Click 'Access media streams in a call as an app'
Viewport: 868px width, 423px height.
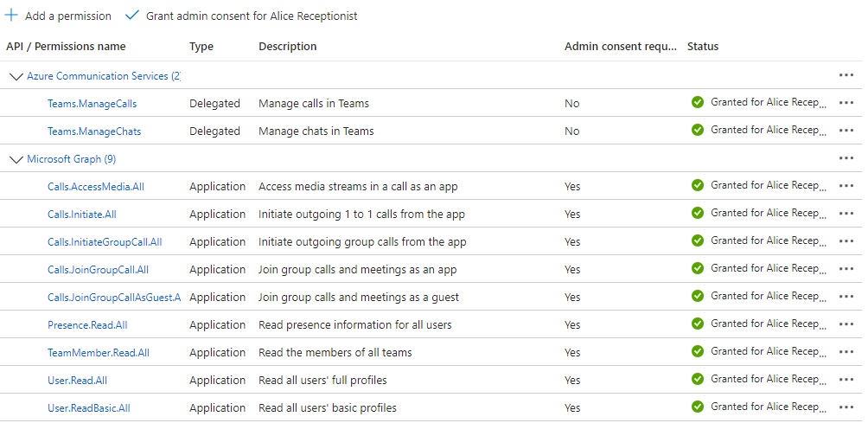click(358, 187)
